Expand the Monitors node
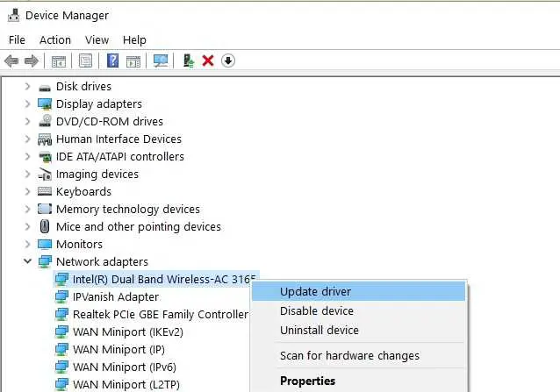Screen dimensions: 560x392 point(27,244)
